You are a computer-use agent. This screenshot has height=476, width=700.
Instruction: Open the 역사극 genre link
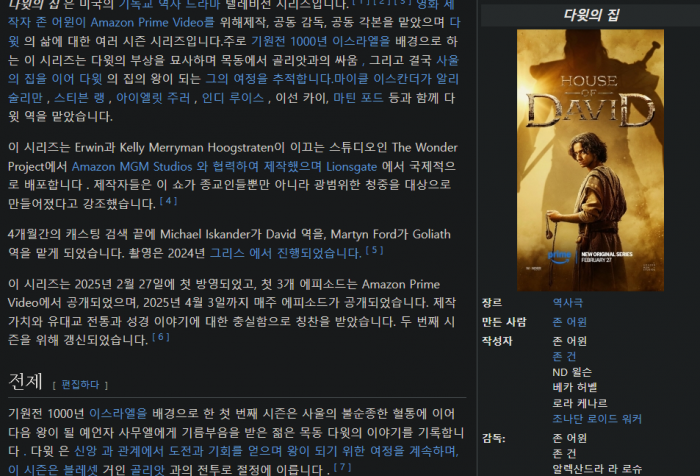point(567,303)
